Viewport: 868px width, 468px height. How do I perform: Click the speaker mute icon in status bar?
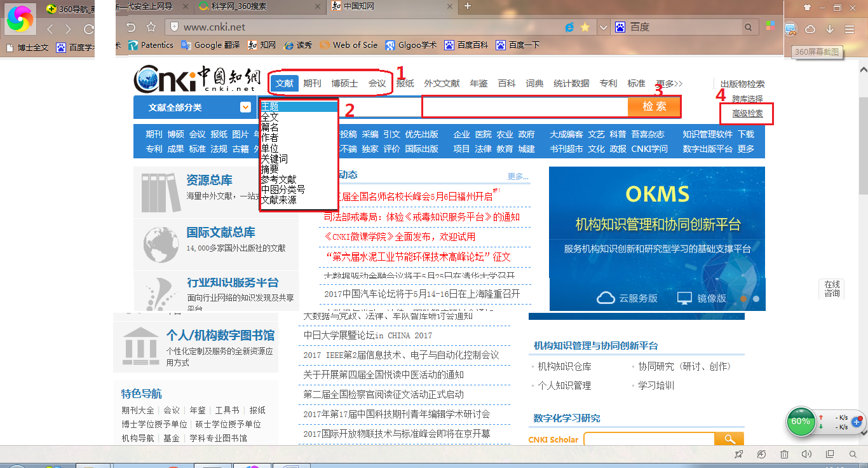pos(806,454)
